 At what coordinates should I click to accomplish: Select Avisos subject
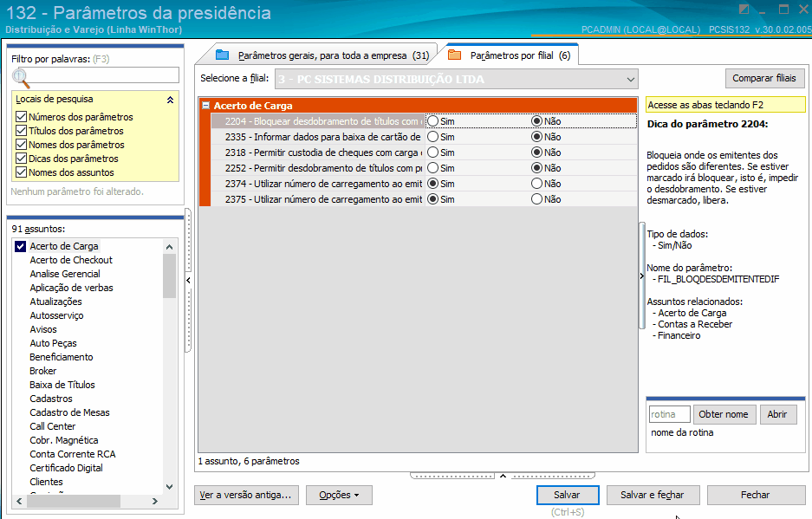(x=43, y=329)
